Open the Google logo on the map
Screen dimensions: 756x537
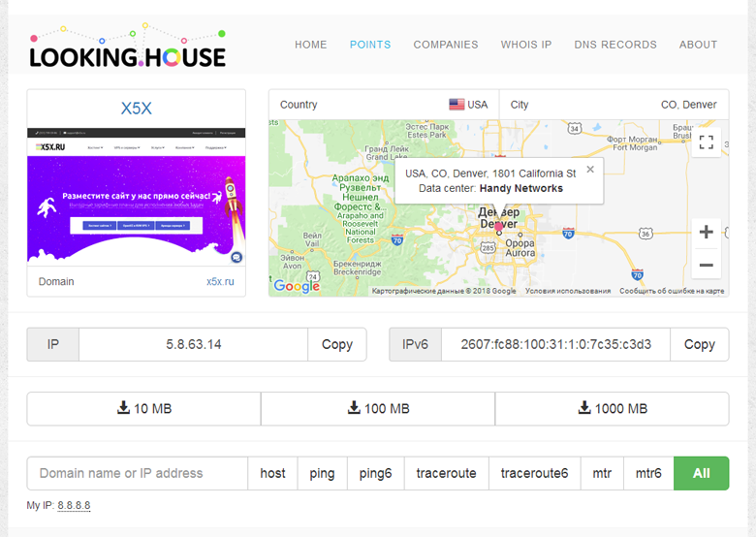pyautogui.click(x=297, y=286)
